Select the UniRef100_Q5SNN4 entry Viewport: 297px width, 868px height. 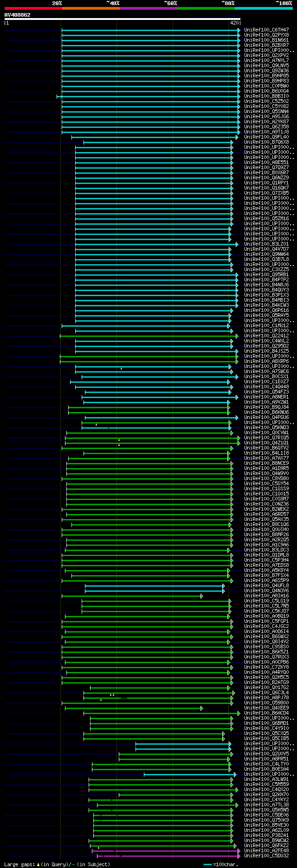pos(266,112)
